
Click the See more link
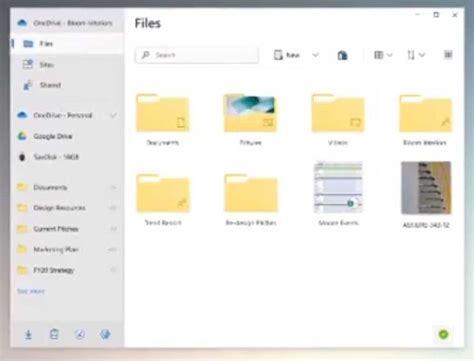(x=31, y=291)
